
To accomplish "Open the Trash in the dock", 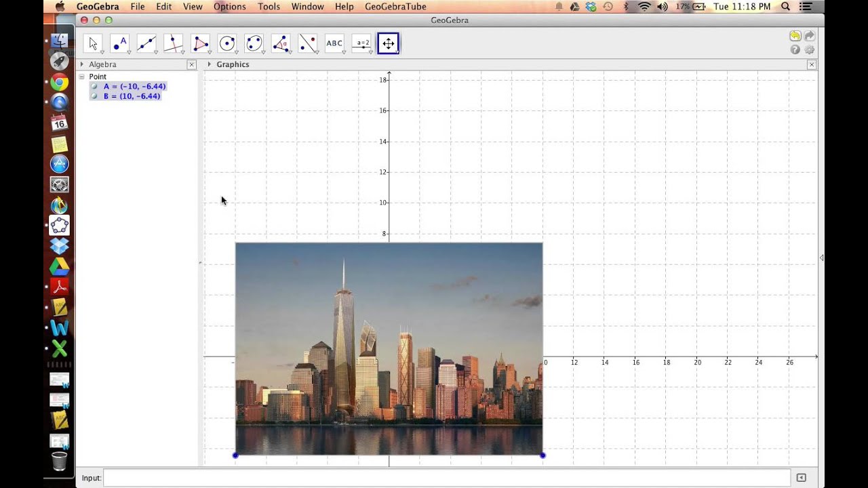I will point(60,461).
